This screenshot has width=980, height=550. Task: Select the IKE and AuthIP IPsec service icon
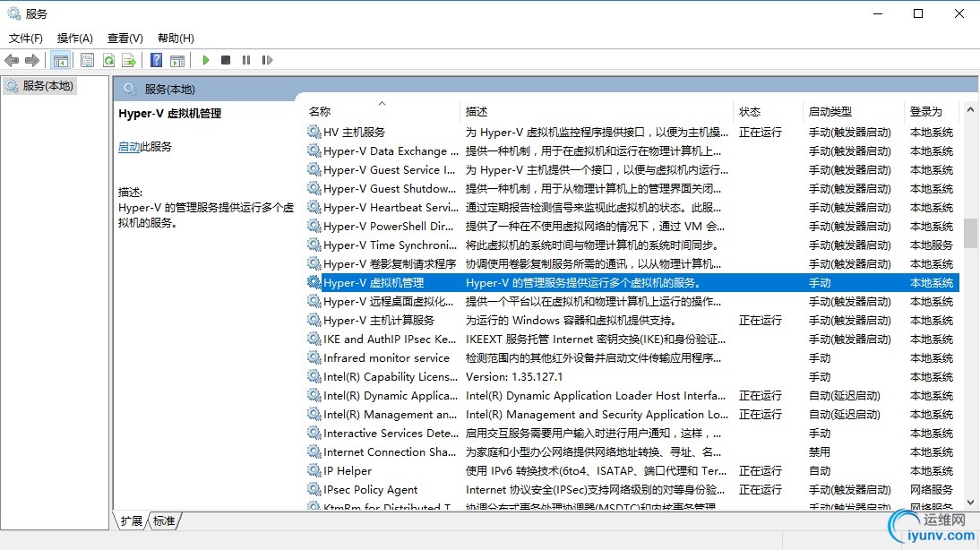314,339
